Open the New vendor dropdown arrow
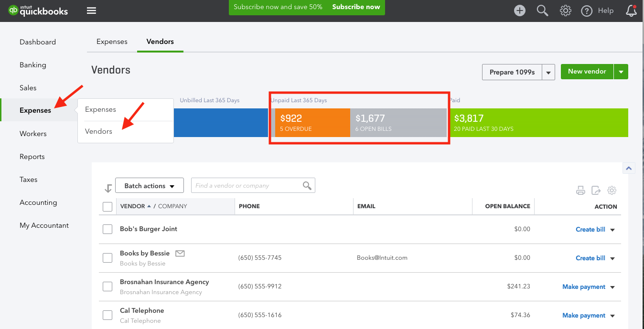Image resolution: width=644 pixels, height=329 pixels. click(x=621, y=72)
